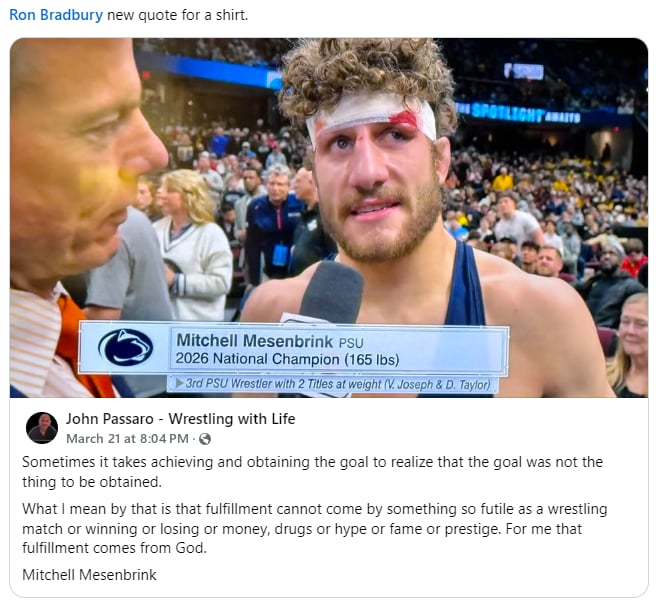Viewport: 656px width, 601px height.
Task: Click the public globe privacy icon
Action: [x=205, y=439]
